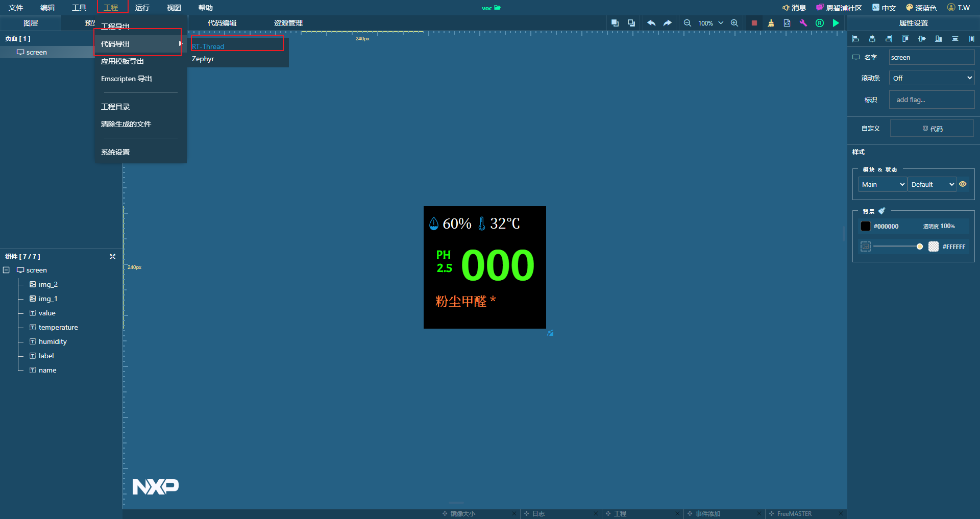
Task: Run the simulation with the green play icon
Action: click(x=836, y=23)
